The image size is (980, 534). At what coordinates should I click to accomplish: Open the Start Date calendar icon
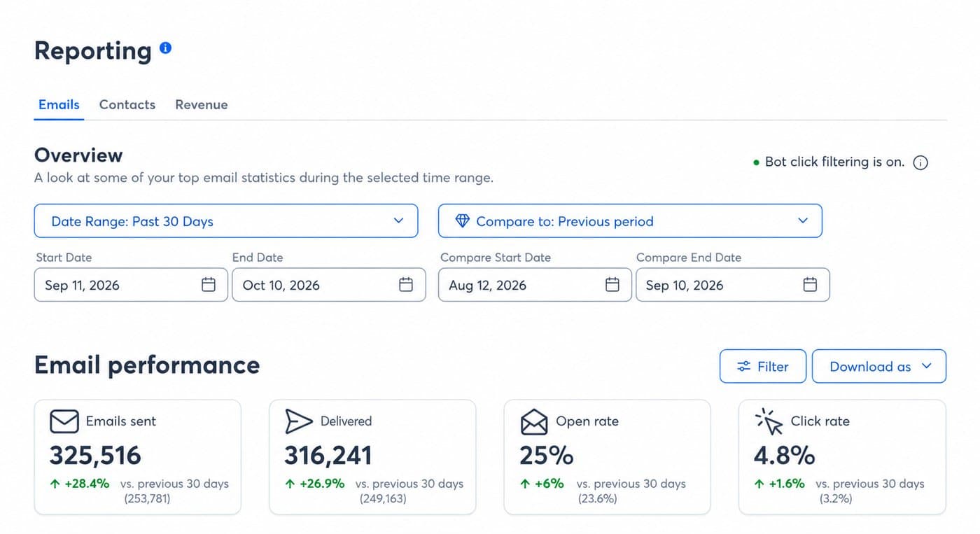coord(209,285)
